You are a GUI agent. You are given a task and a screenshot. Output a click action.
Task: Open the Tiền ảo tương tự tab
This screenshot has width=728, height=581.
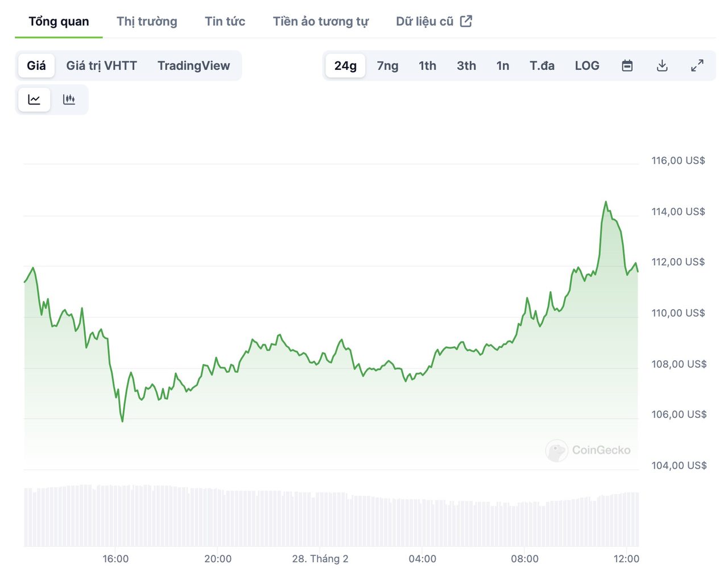point(321,22)
